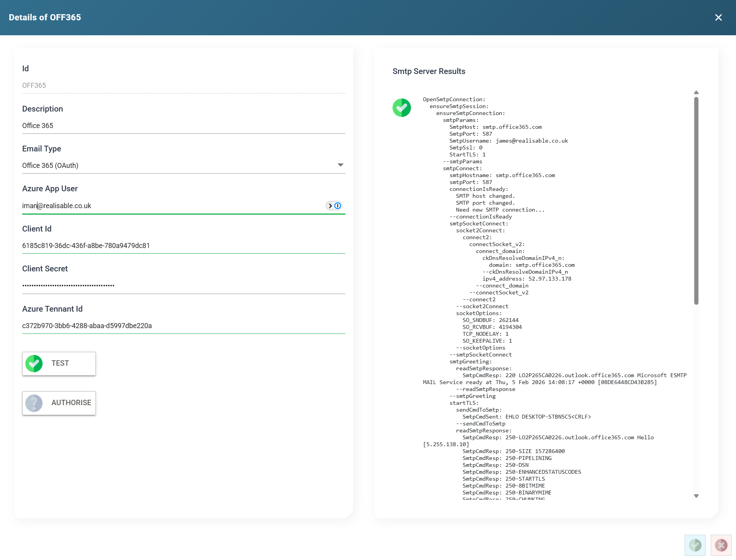The width and height of the screenshot is (736, 560).
Task: Click the '250-SIZE 157286400' response line
Action: point(513,451)
